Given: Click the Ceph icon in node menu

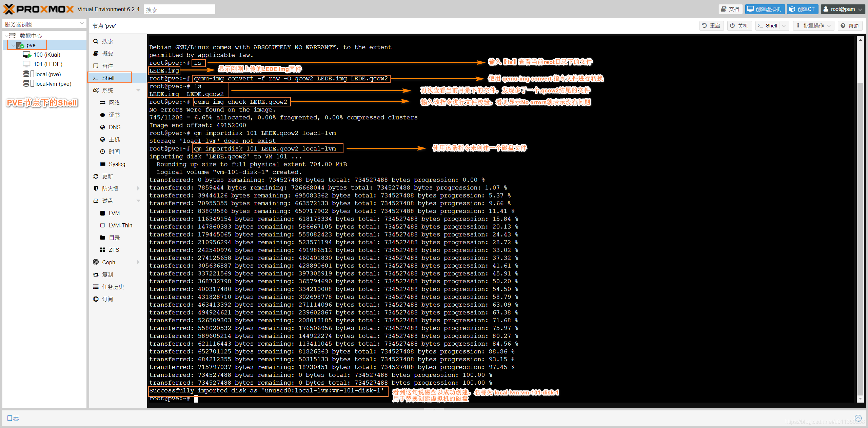Looking at the screenshot, I should tap(96, 262).
